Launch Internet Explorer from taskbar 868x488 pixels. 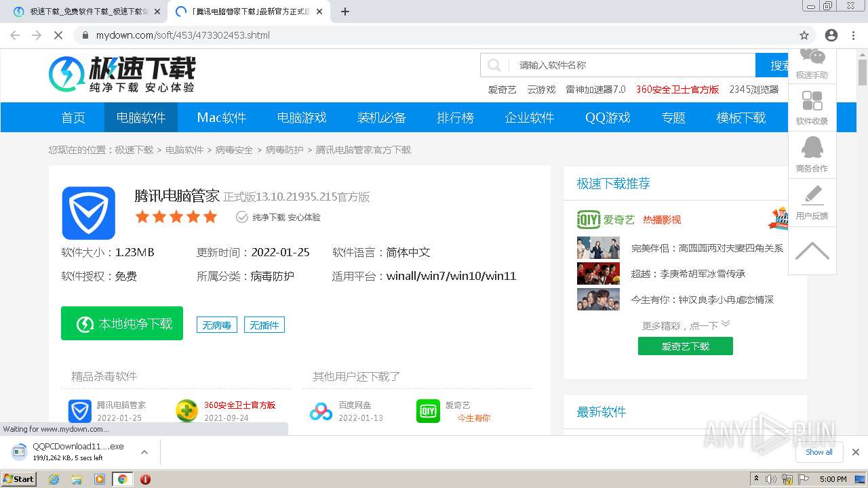(x=54, y=479)
